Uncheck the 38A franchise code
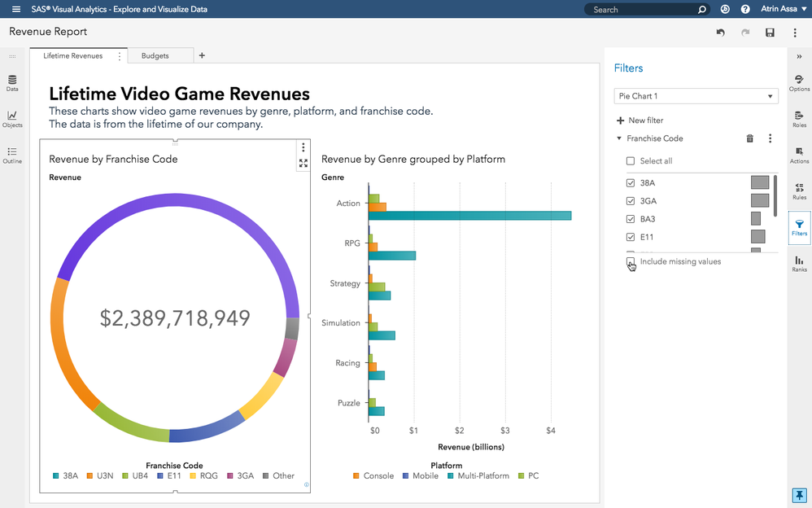812x508 pixels. pyautogui.click(x=630, y=183)
